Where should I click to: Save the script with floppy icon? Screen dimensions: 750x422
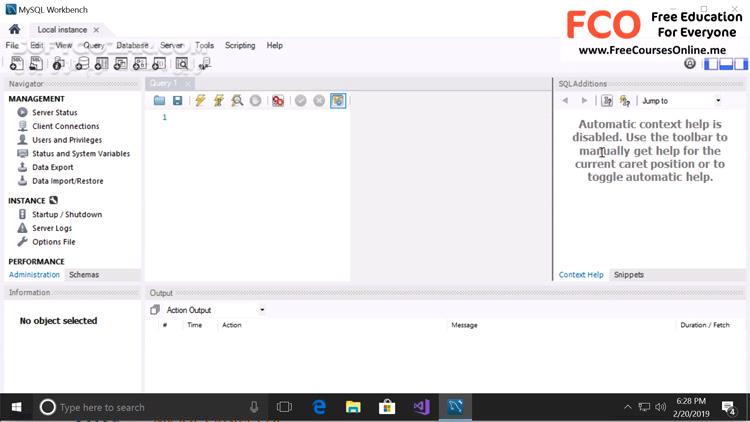[x=177, y=100]
